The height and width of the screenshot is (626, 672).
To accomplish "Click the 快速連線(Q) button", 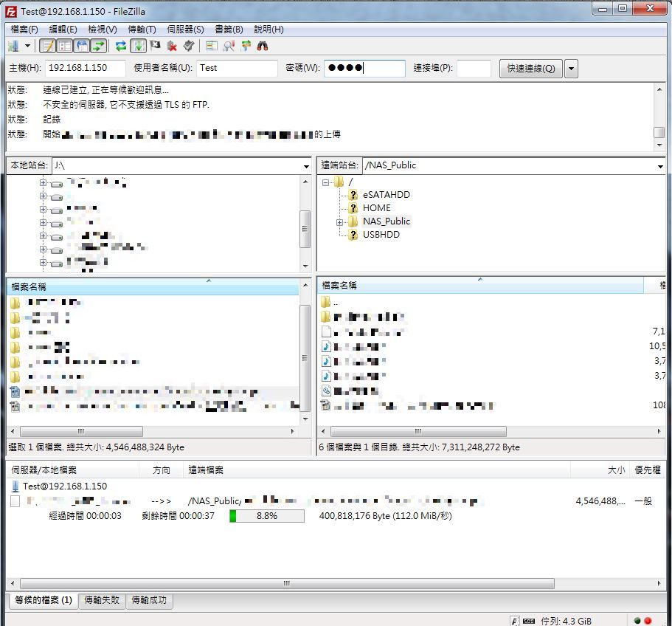I will click(531, 69).
